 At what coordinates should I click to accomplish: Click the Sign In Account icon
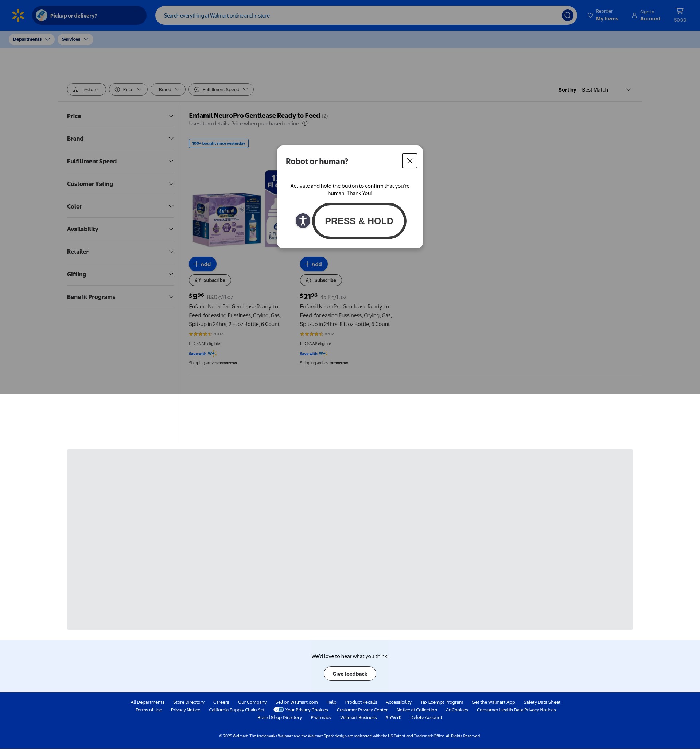(634, 15)
